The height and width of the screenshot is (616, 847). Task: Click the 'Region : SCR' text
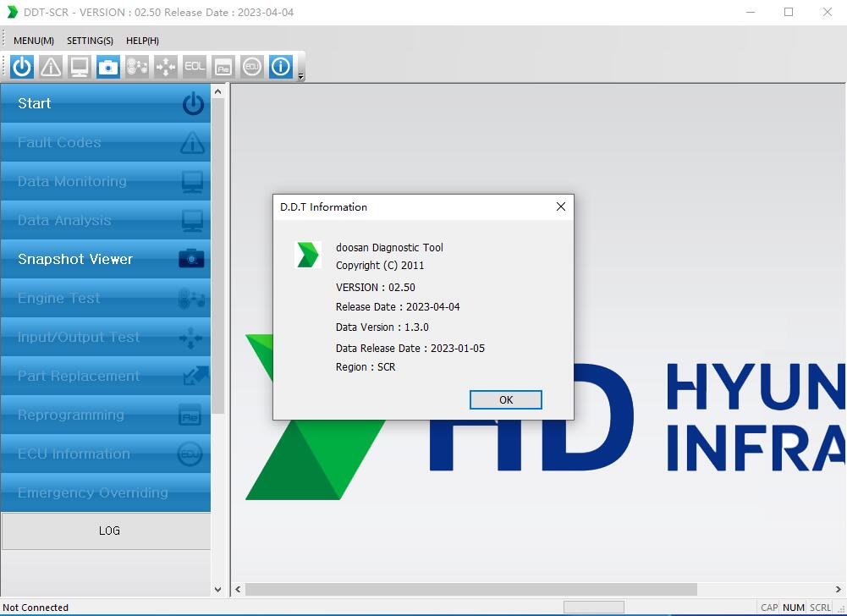point(366,367)
